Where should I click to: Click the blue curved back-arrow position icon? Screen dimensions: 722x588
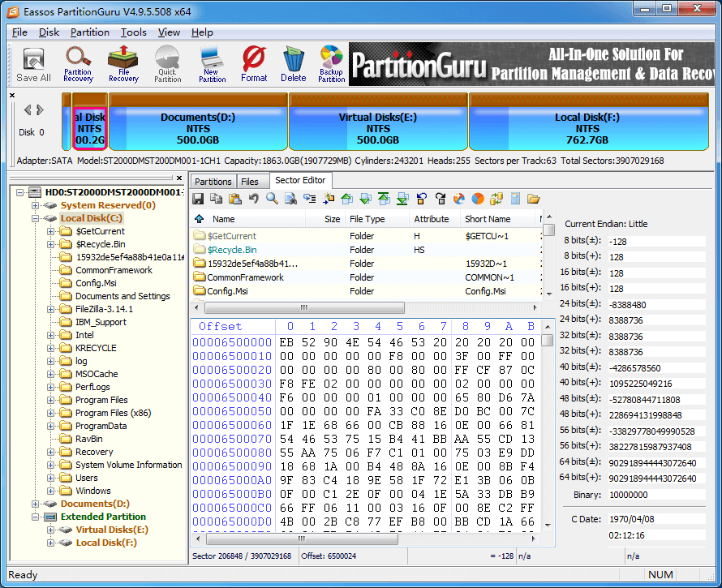click(421, 199)
